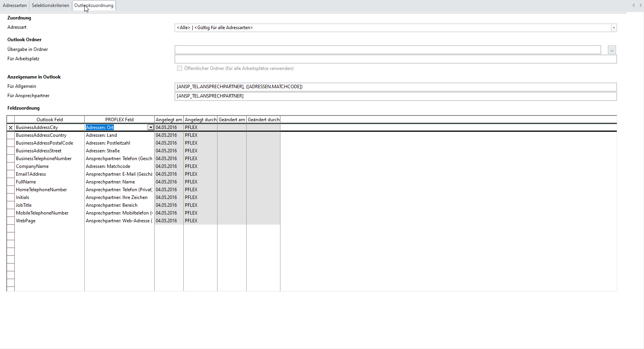Edit the Für Allgemein display name field

tap(395, 87)
